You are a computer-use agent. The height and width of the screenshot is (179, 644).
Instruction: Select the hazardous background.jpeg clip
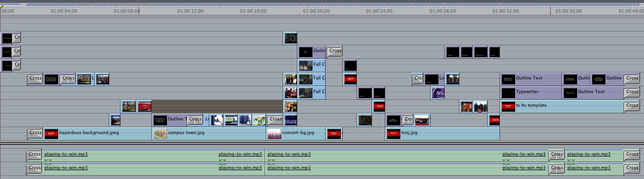pos(97,134)
